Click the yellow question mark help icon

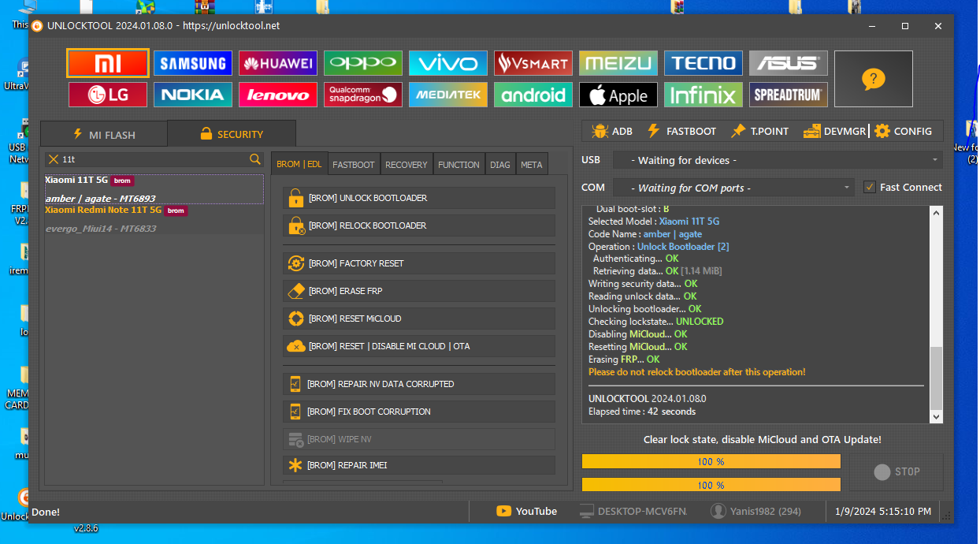click(874, 79)
